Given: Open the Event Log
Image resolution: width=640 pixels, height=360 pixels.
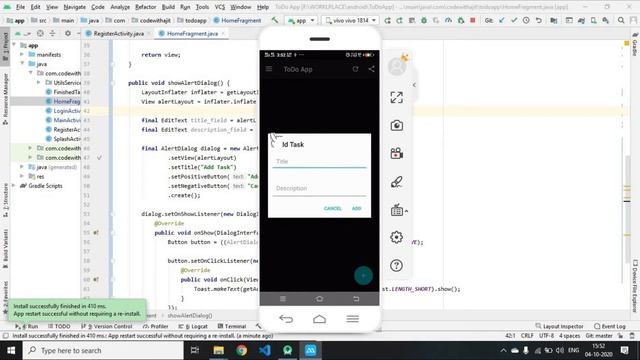Looking at the screenshot, I should 610,327.
